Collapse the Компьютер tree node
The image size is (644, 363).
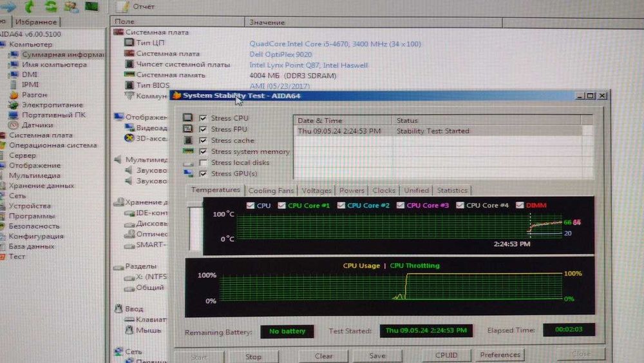point(30,44)
